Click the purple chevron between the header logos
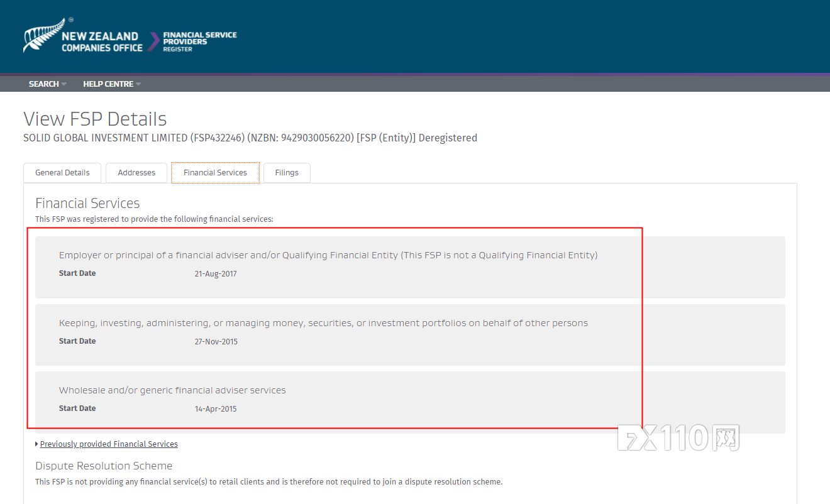Image resolution: width=830 pixels, height=504 pixels. [153, 41]
